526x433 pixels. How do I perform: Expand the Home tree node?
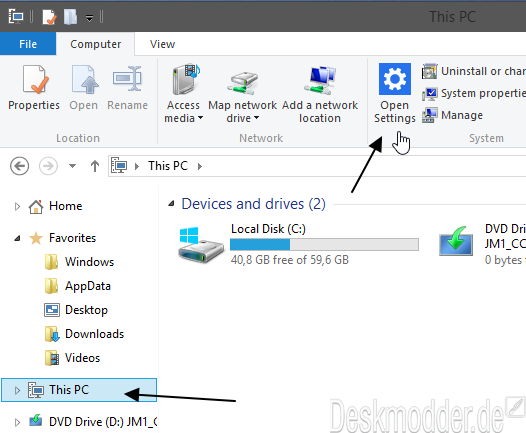[x=17, y=206]
